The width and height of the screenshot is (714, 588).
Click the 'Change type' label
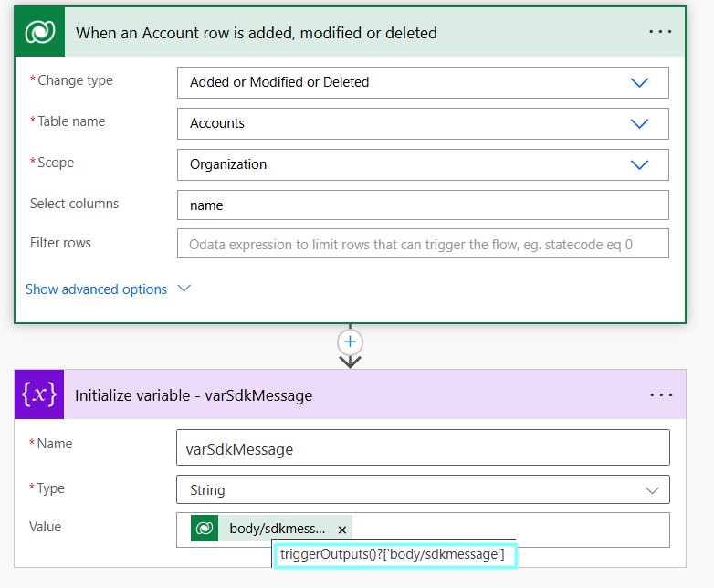pyautogui.click(x=75, y=80)
